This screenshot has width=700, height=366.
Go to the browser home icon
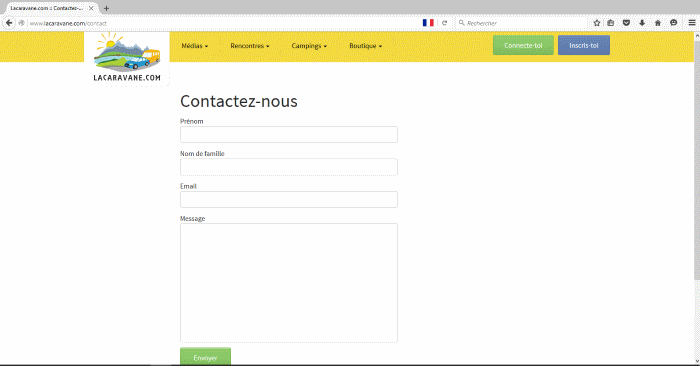658,23
